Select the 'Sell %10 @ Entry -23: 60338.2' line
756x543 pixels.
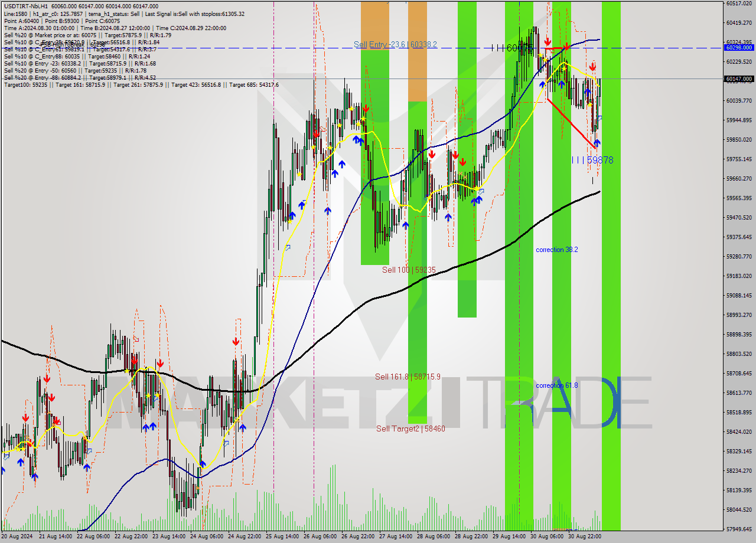[80, 63]
